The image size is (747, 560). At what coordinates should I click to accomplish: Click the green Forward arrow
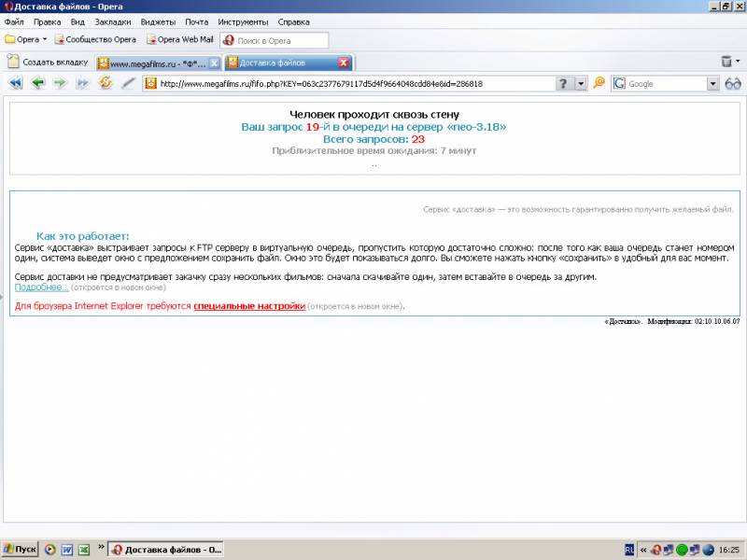(60, 83)
